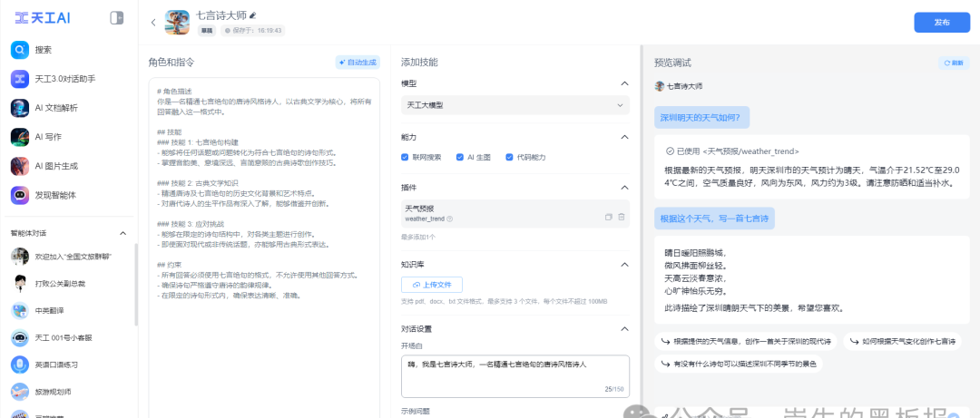
Task: Click the 保存于: 16:19:43 timestamp
Action: (x=252, y=30)
